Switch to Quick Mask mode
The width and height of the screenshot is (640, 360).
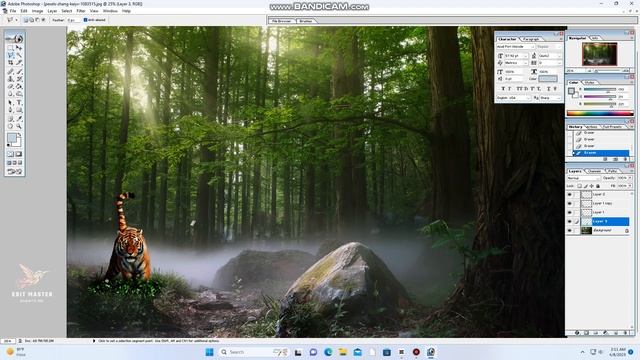(x=19, y=154)
